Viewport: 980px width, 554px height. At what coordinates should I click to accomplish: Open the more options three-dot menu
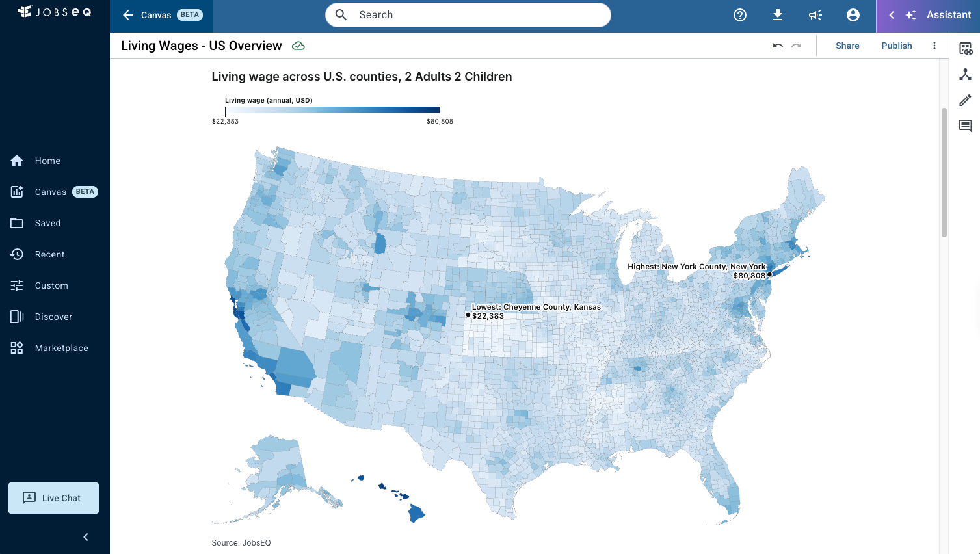(934, 46)
